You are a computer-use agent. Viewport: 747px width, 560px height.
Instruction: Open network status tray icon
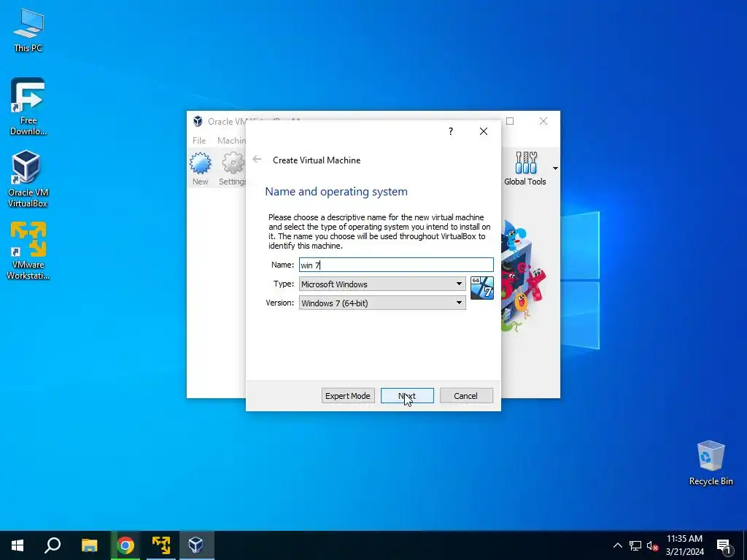point(635,545)
